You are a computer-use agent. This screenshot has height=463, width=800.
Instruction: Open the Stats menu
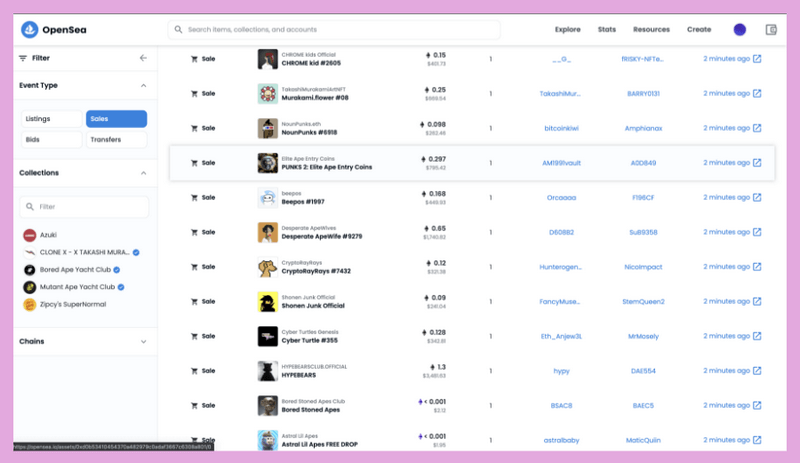click(x=607, y=30)
